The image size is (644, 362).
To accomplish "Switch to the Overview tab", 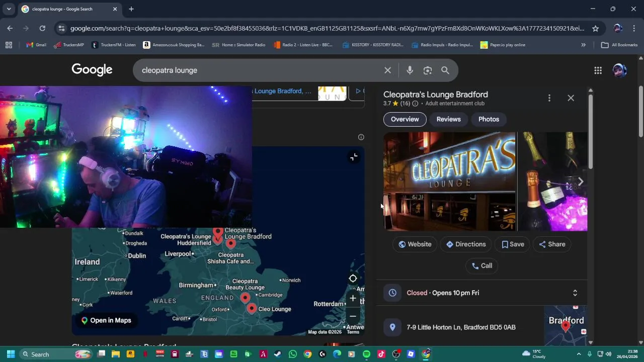I will [405, 119].
